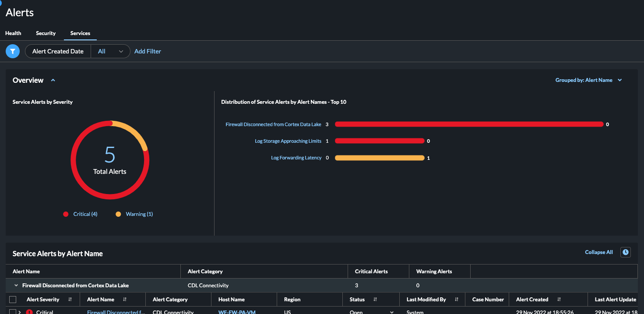Switch to the Security tab
This screenshot has height=314, width=644.
[46, 33]
